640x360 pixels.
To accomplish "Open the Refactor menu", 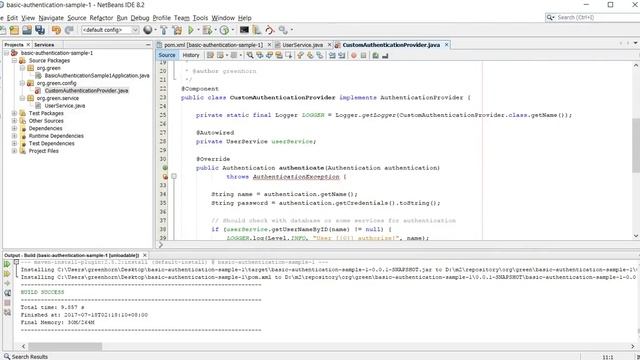I will [101, 18].
